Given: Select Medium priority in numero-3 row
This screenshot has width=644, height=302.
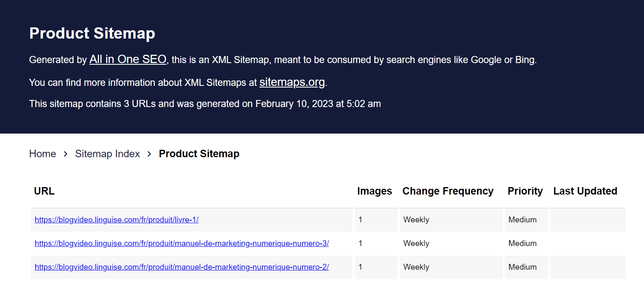Looking at the screenshot, I should [x=523, y=244].
